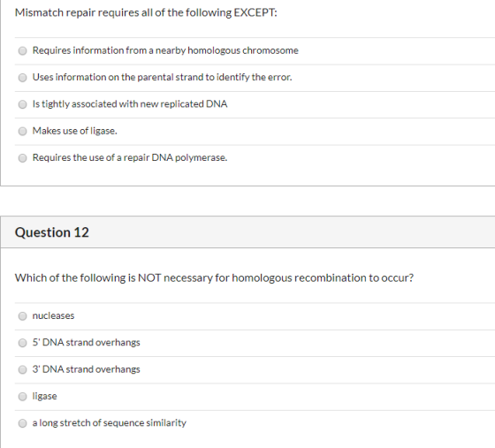
Task: Choose radio 'a long stretch of sequence similarity'
Action: coord(22,423)
